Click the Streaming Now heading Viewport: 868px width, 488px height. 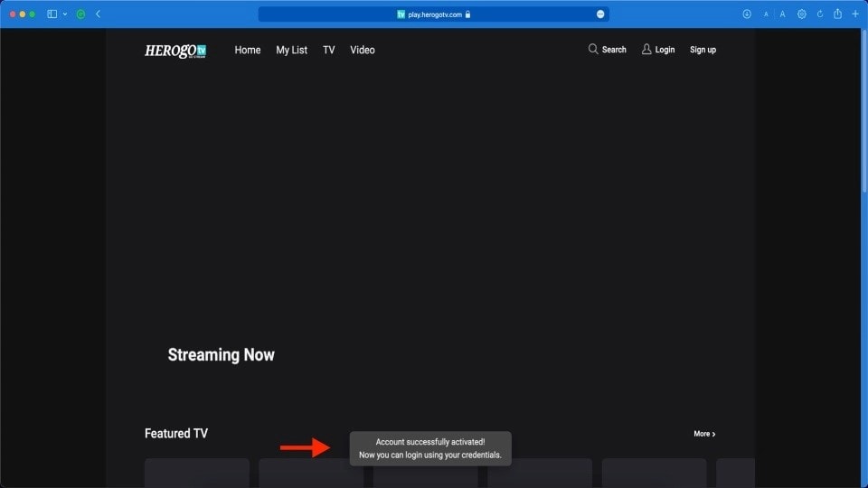[221, 354]
